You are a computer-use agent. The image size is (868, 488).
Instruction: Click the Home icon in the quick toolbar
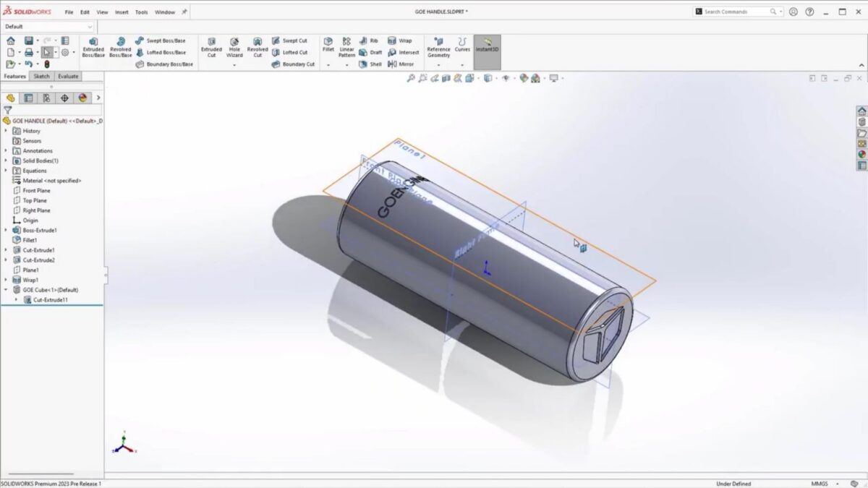click(x=11, y=40)
